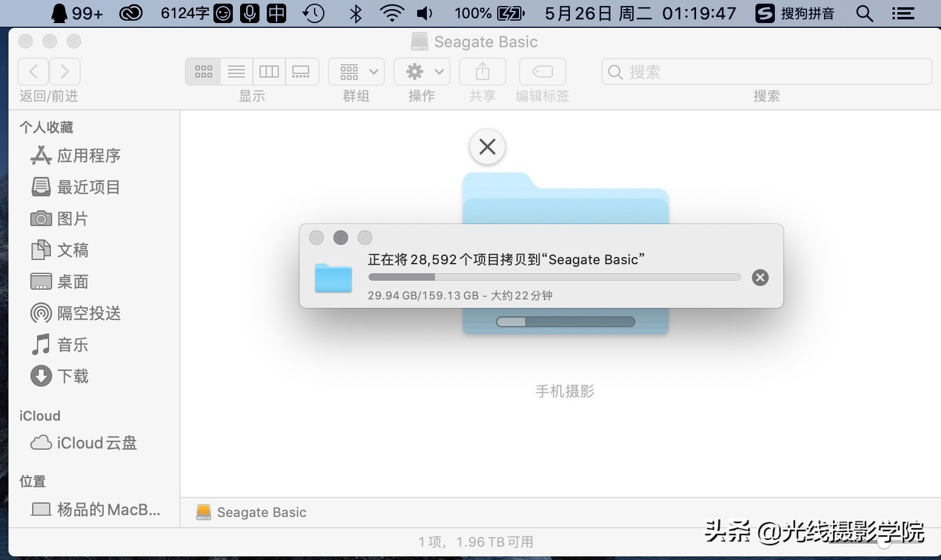Click the Wi-Fi icon in menu bar
The image size is (941, 560).
(392, 13)
